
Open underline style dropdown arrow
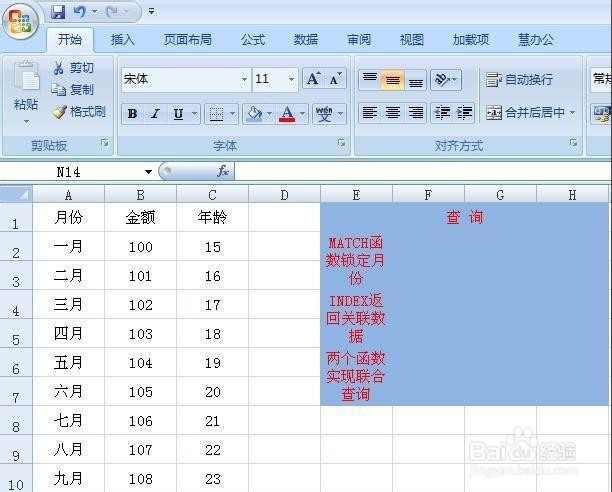(x=194, y=114)
